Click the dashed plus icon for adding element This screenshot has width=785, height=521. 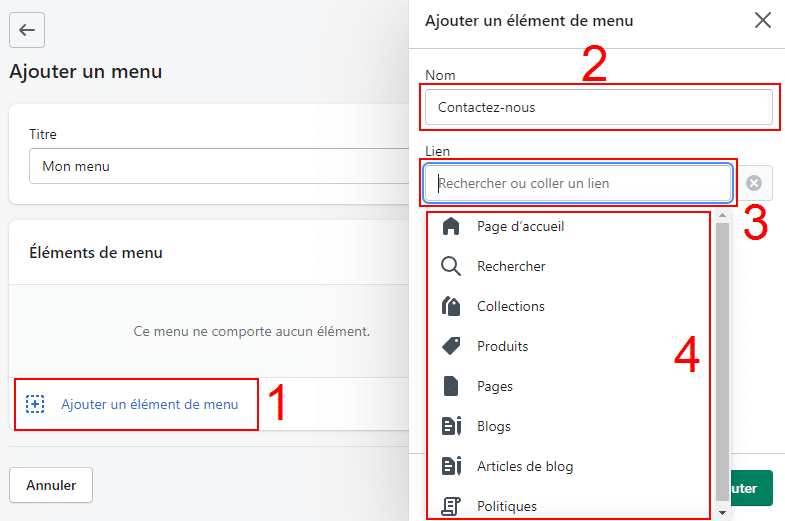point(35,404)
